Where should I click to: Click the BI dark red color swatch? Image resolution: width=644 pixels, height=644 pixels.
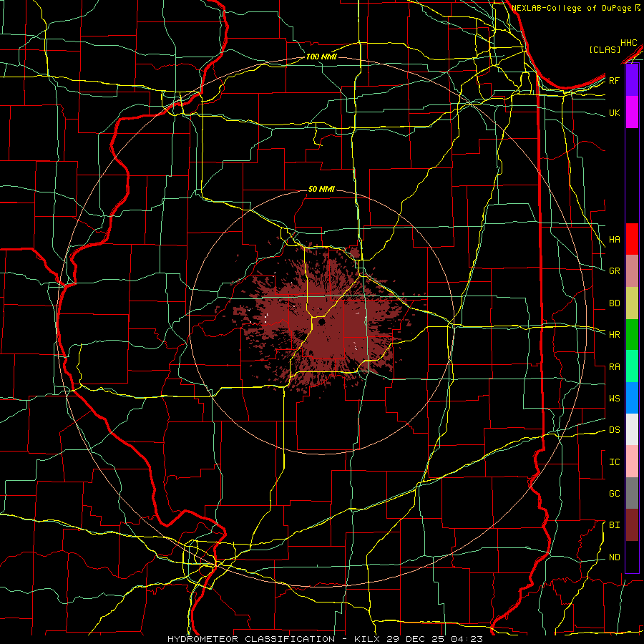[632, 525]
